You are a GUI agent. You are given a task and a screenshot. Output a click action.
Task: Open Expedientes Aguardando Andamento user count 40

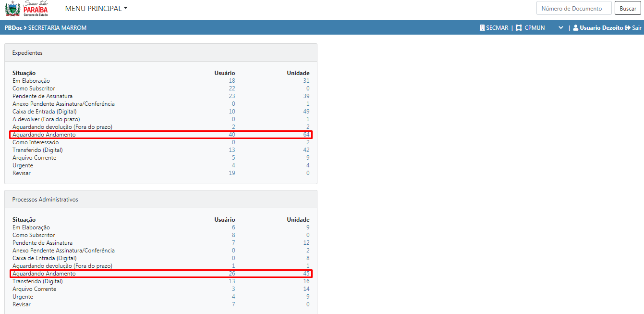coord(232,135)
